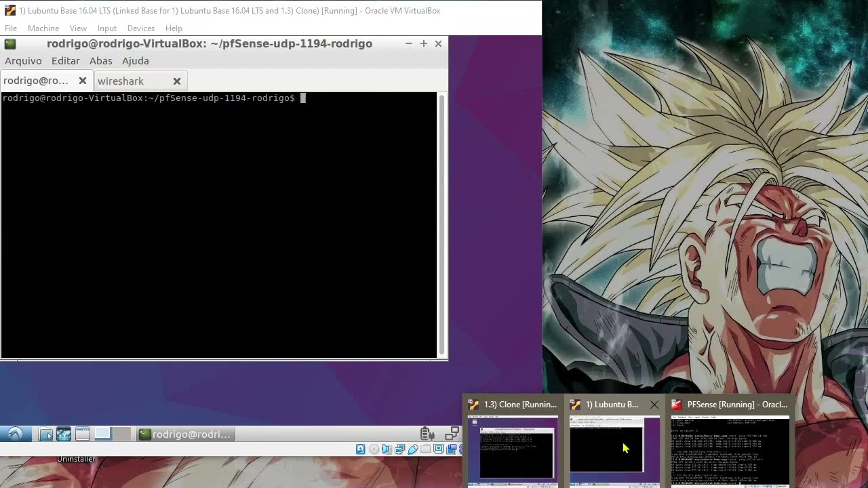Click the terminal icon in the LXTerminal title bar
Viewport: 868px width, 488px height.
10,43
